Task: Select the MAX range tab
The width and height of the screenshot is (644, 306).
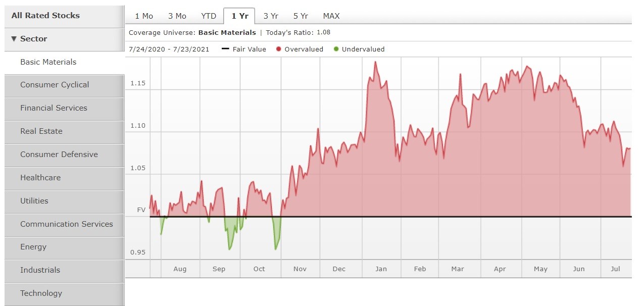Action: click(x=331, y=16)
